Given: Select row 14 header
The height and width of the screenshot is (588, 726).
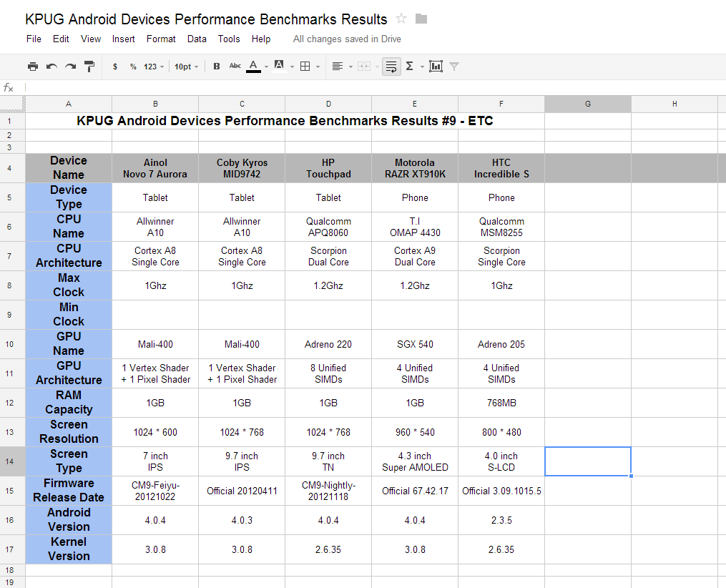Looking at the screenshot, I should 12,461.
